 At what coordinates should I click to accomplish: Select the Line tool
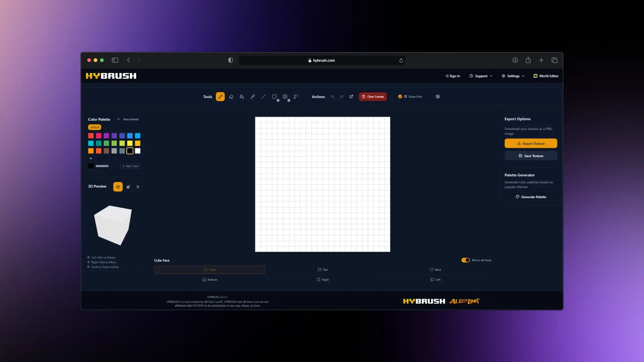(x=263, y=97)
